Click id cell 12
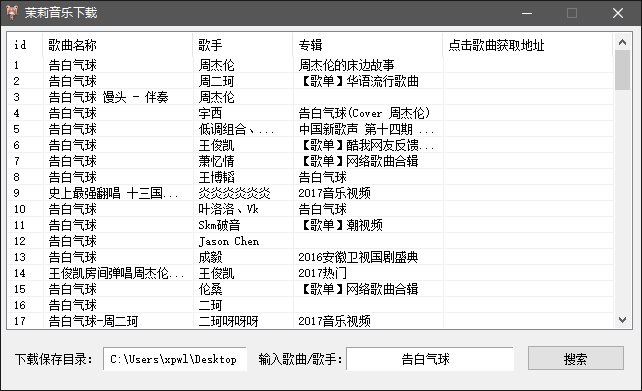This screenshot has width=642, height=391. [20, 241]
